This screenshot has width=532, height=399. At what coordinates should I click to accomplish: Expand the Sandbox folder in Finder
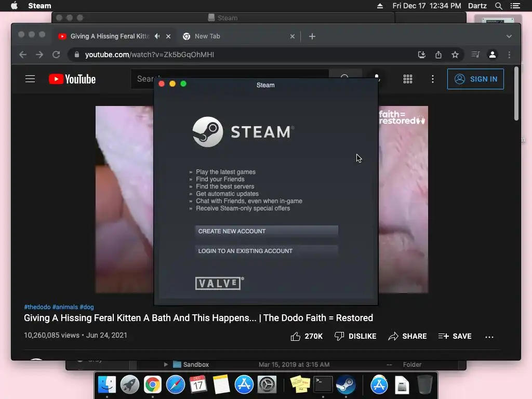[x=166, y=364]
